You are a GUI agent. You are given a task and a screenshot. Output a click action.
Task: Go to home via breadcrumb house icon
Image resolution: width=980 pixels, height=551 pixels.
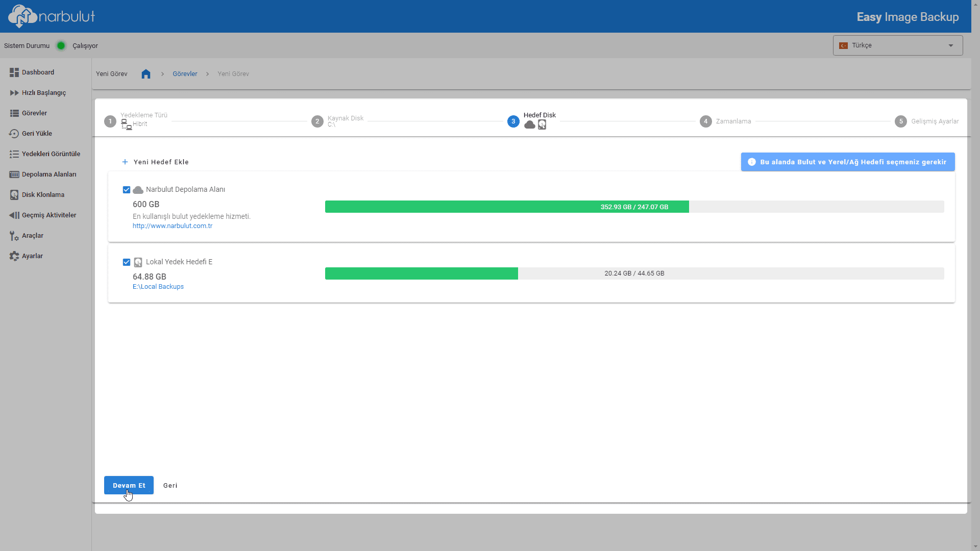tap(146, 74)
